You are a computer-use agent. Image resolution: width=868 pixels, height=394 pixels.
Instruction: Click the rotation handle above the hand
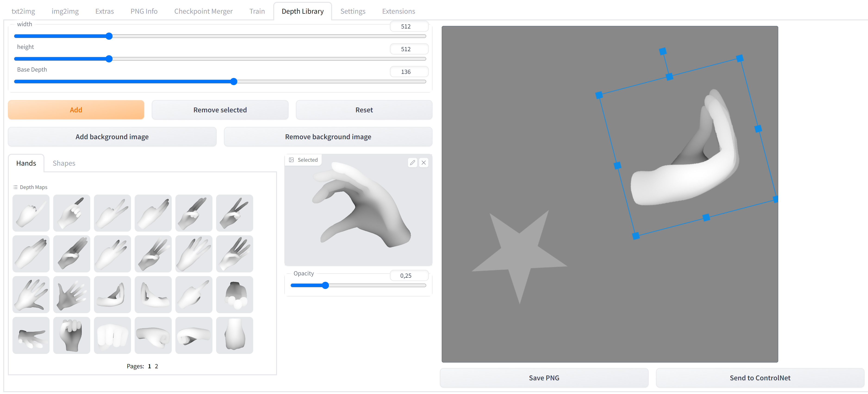coord(663,51)
